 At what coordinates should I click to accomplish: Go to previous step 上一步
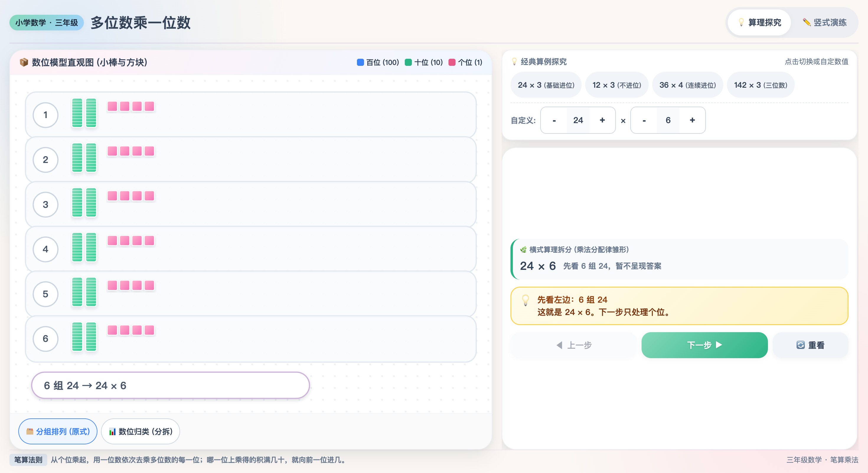(573, 345)
